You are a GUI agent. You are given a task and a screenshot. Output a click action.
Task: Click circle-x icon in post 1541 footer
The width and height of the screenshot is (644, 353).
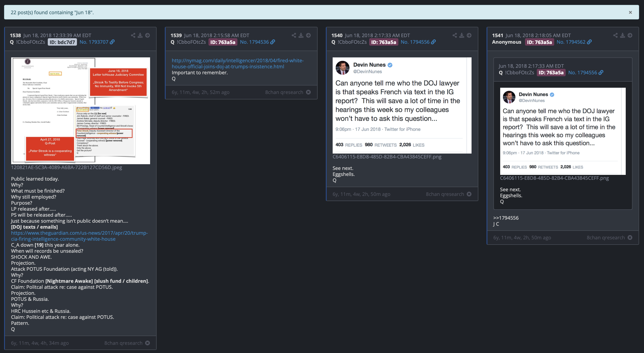630,237
